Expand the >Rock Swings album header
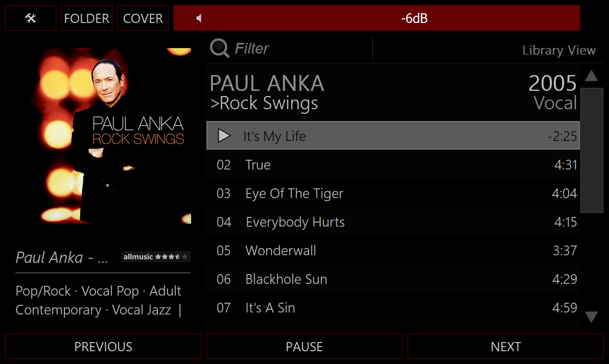Screen dimensions: 609x364 click(265, 104)
